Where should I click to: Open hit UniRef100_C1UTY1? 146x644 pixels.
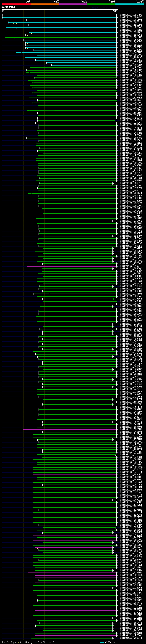tap(131, 90)
